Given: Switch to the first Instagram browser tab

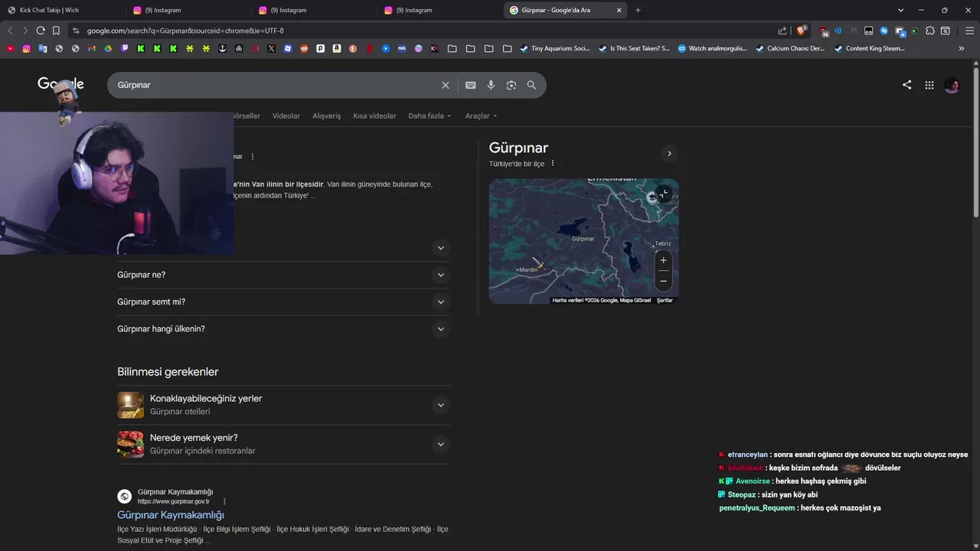Looking at the screenshot, I should click(189, 10).
